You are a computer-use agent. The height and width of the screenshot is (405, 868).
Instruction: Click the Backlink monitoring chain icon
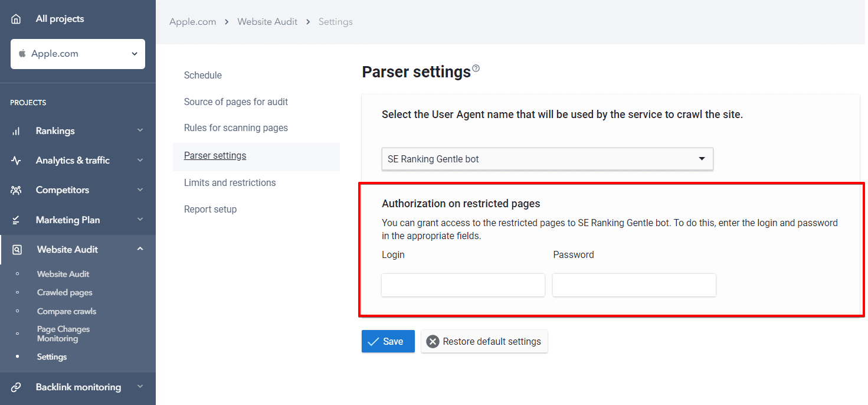[x=16, y=387]
